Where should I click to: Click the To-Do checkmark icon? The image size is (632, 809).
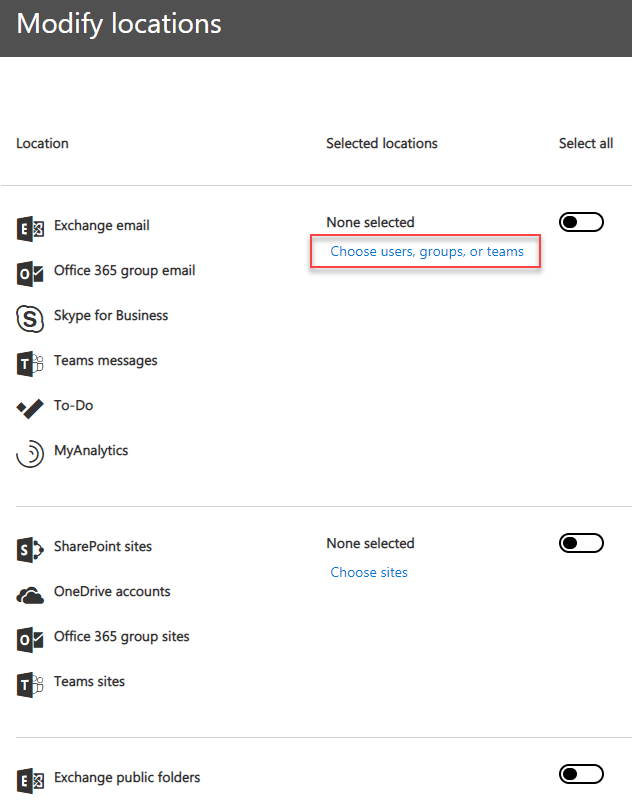click(30, 407)
